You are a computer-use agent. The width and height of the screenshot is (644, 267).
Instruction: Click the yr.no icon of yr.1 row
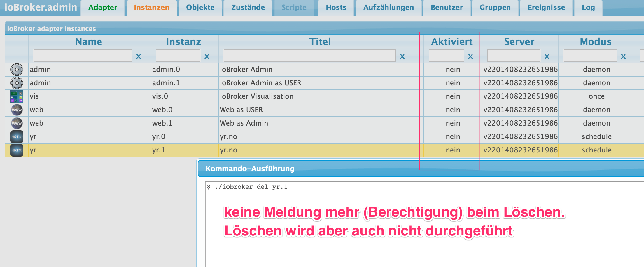point(17,150)
